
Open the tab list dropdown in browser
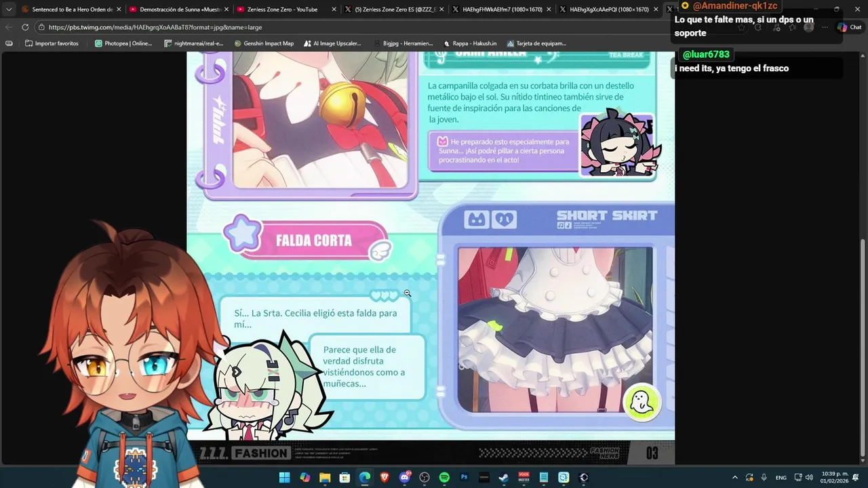pos(9,9)
